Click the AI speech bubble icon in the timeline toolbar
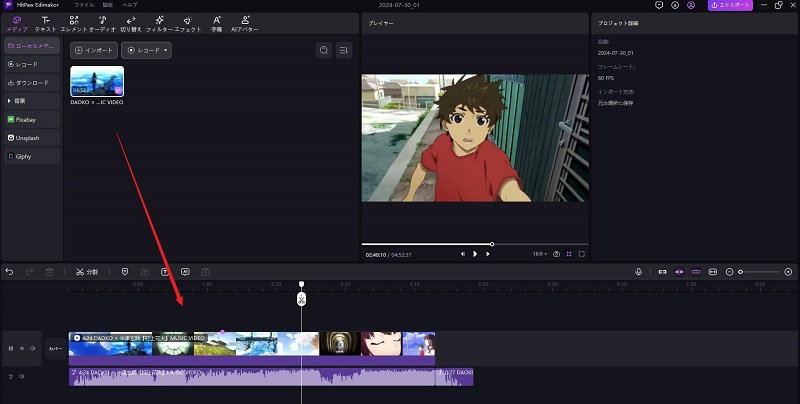 coord(185,272)
